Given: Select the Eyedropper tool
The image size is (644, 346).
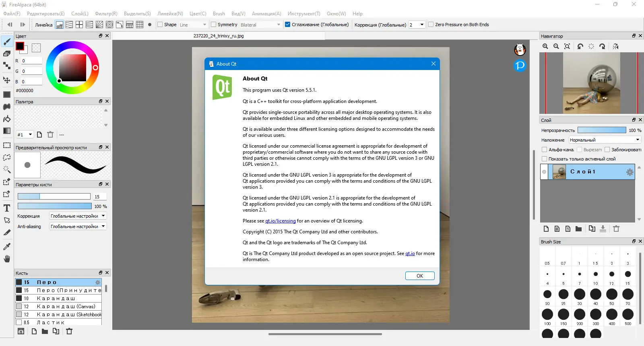Looking at the screenshot, I should tap(7, 247).
